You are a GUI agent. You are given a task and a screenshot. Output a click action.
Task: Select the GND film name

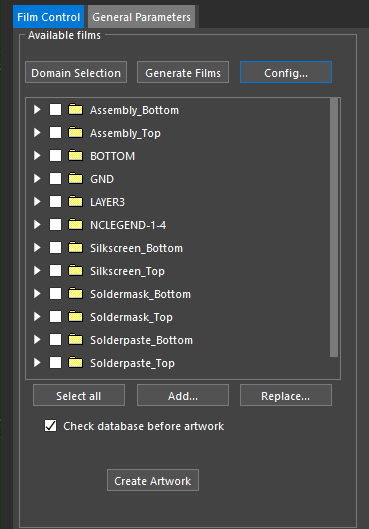pyautogui.click(x=102, y=179)
